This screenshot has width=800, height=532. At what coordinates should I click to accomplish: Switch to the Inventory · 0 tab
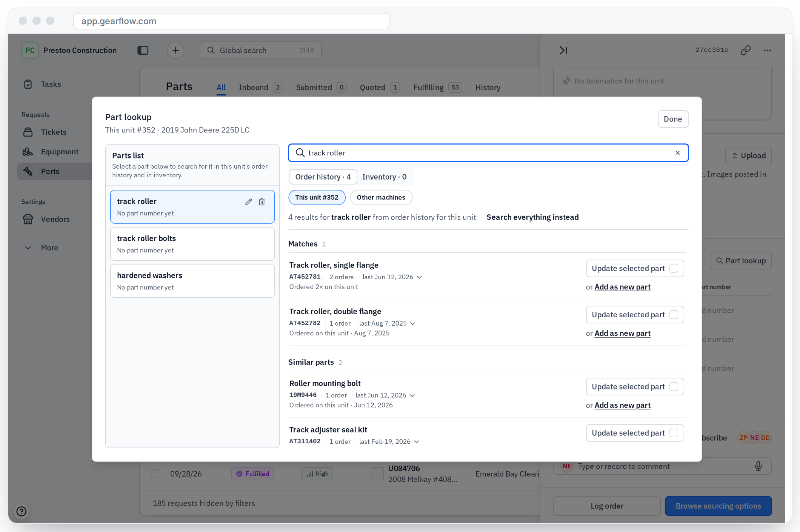(384, 177)
